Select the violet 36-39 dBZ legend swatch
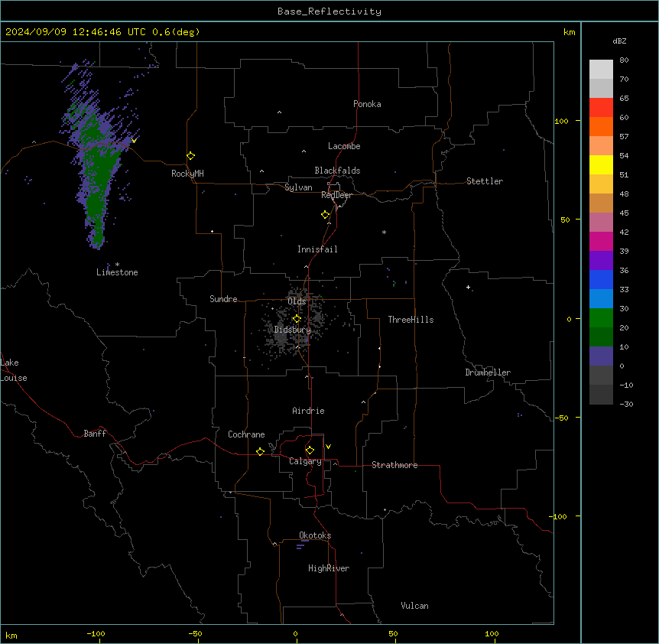 [x=601, y=260]
